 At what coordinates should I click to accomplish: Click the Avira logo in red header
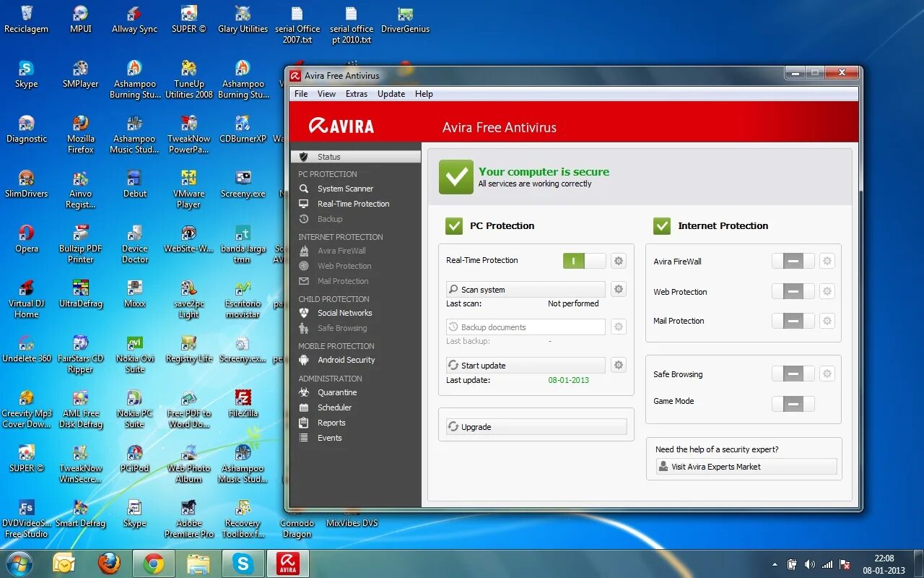(x=341, y=126)
